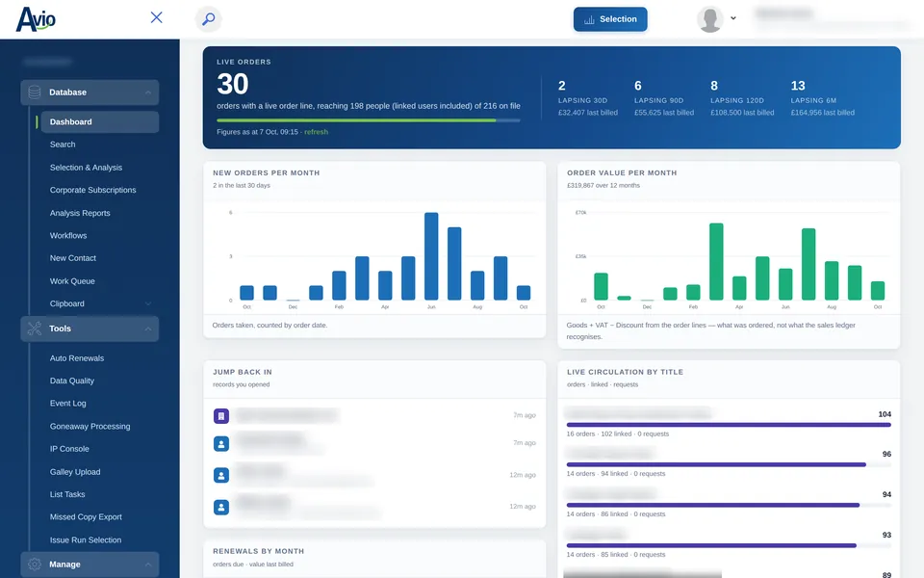
Task: Open Selection & Analysis
Action: click(x=86, y=168)
